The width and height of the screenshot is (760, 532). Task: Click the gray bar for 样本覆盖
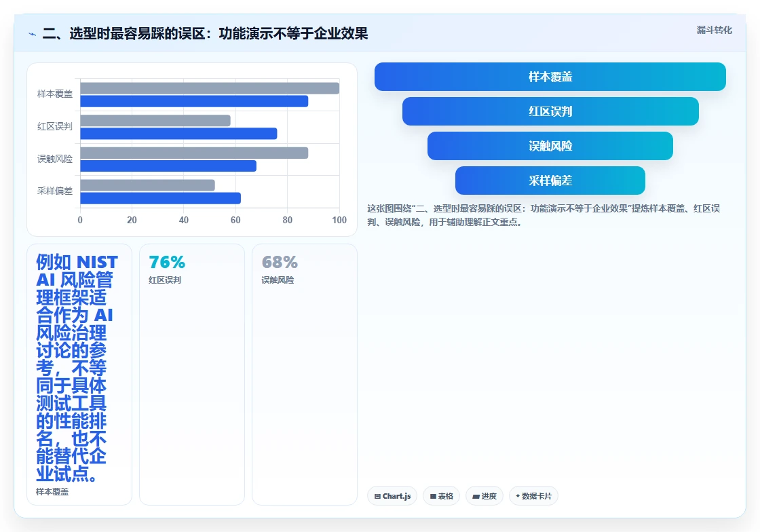(210, 88)
